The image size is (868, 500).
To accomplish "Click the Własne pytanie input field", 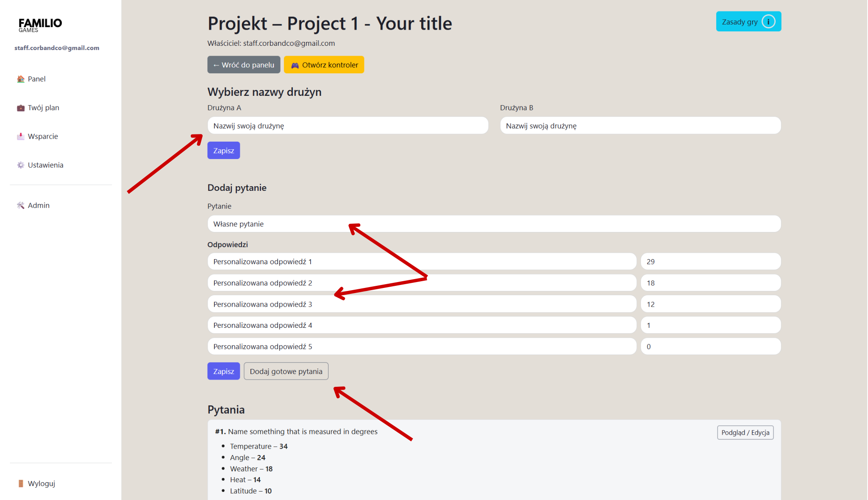I will 494,224.
